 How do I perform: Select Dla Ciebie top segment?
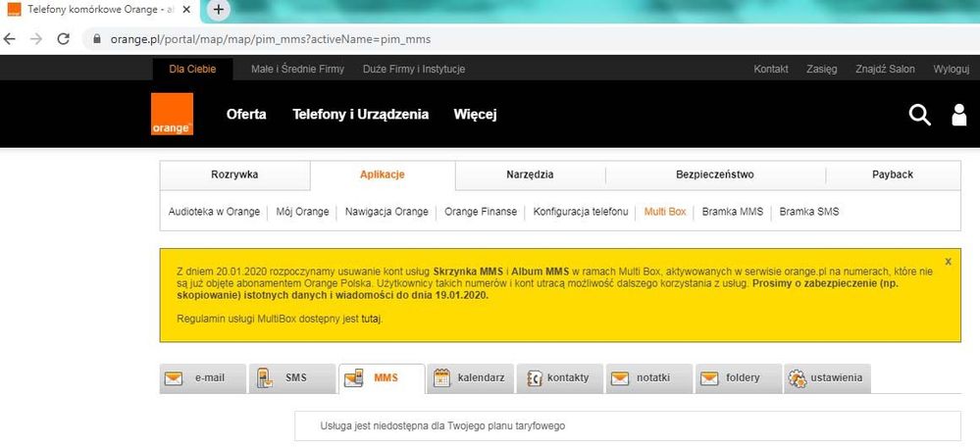click(x=192, y=69)
